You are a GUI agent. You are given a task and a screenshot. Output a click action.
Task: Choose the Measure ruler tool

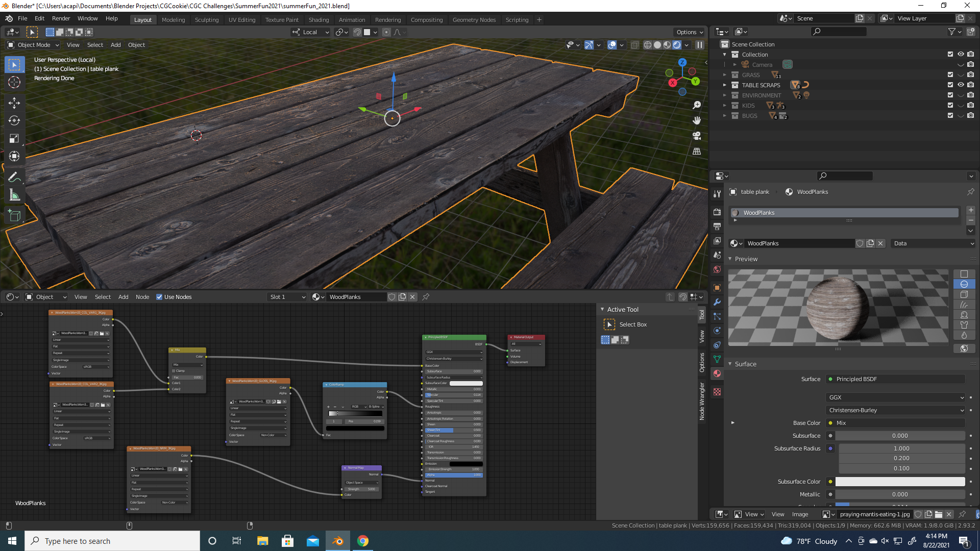coord(14,195)
